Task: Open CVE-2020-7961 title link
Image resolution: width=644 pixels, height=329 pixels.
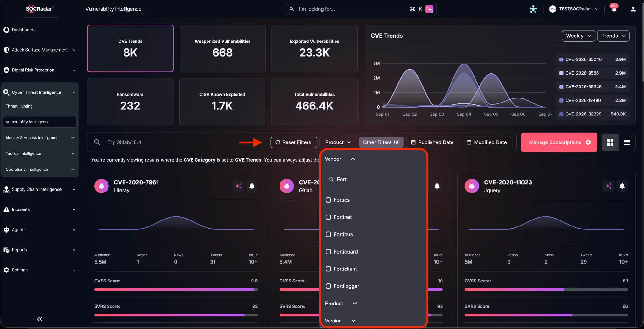Action: point(136,182)
